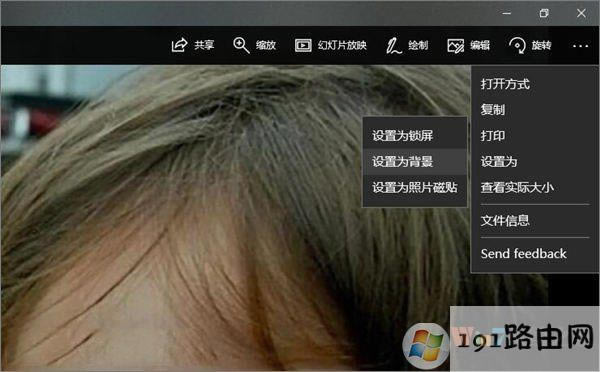
Task: Click the Zoom (缩放) magnifier icon
Action: coord(241,45)
